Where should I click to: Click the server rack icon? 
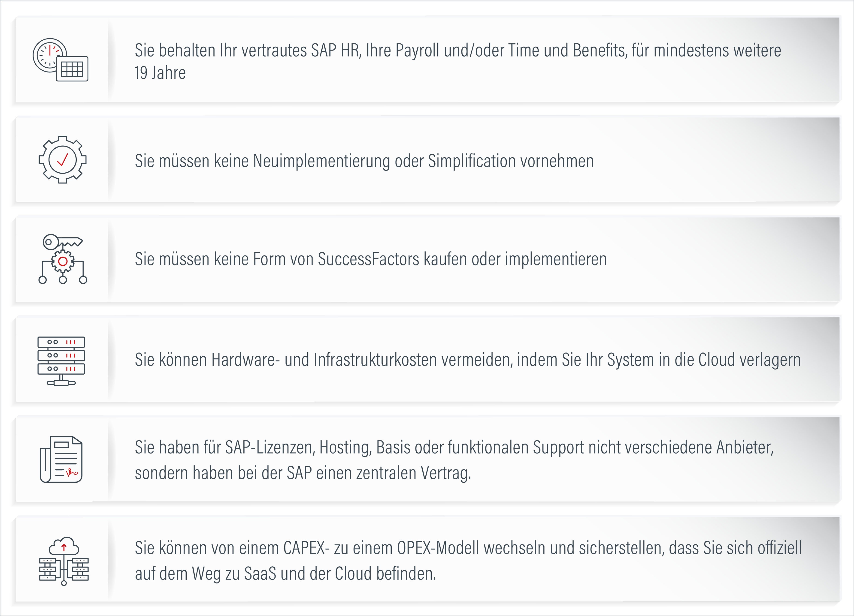(x=61, y=361)
